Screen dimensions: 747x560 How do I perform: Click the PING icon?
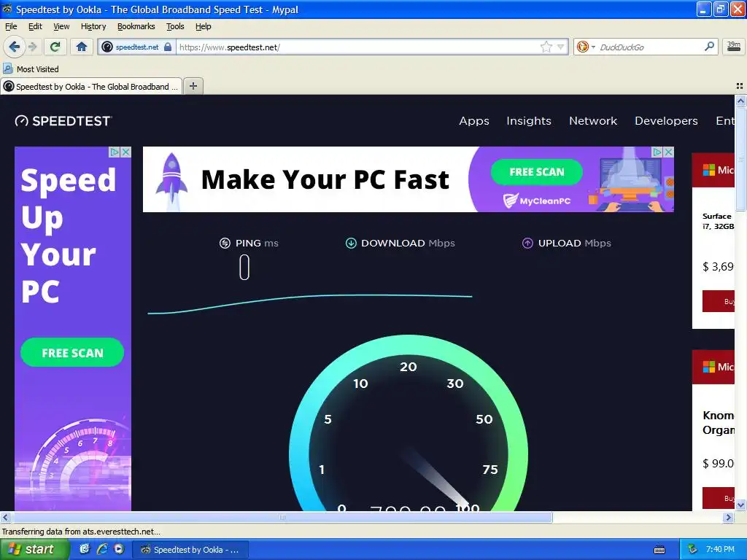[x=225, y=243]
